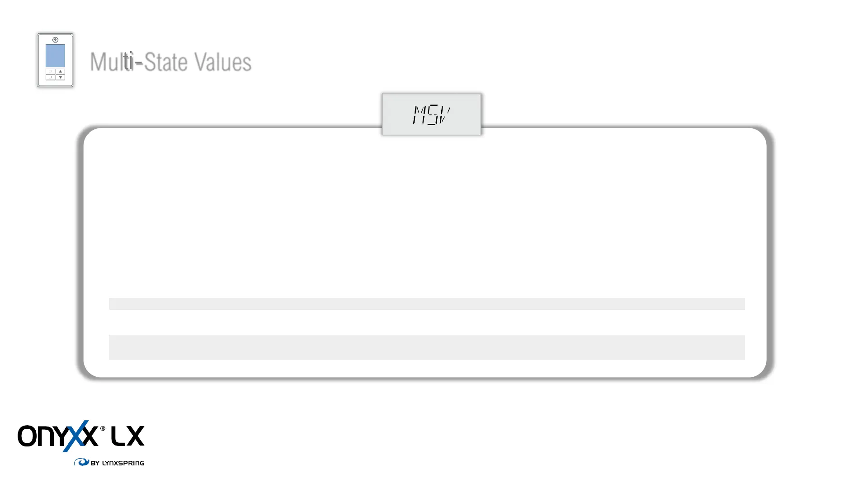Click the Lynxspring swirl emblem
868x488 pixels.
81,462
